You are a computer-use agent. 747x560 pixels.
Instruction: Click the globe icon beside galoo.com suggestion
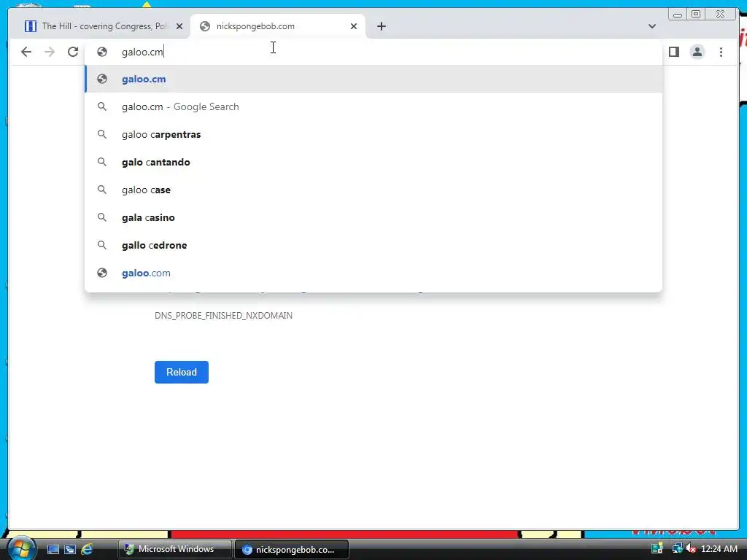102,273
